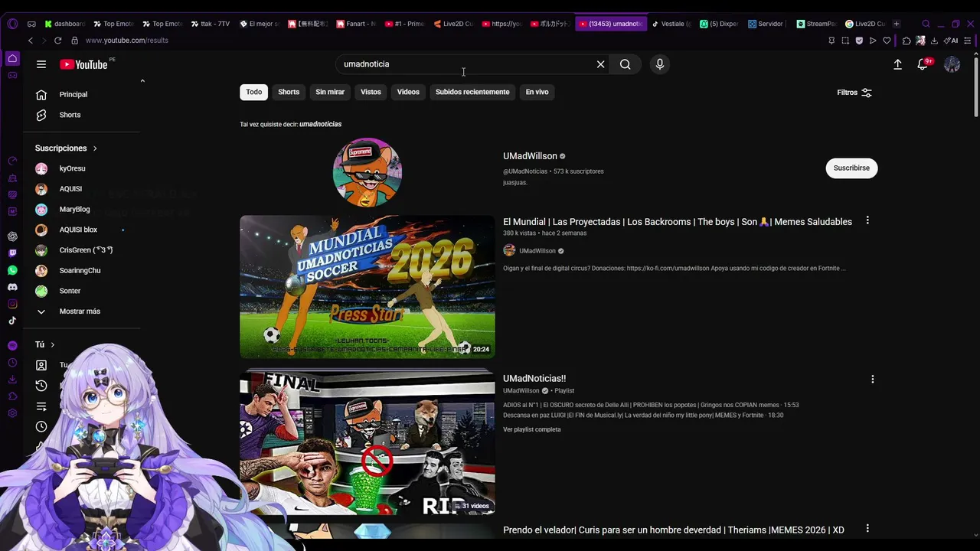
Task: Clear the search box with the X
Action: click(x=601, y=64)
